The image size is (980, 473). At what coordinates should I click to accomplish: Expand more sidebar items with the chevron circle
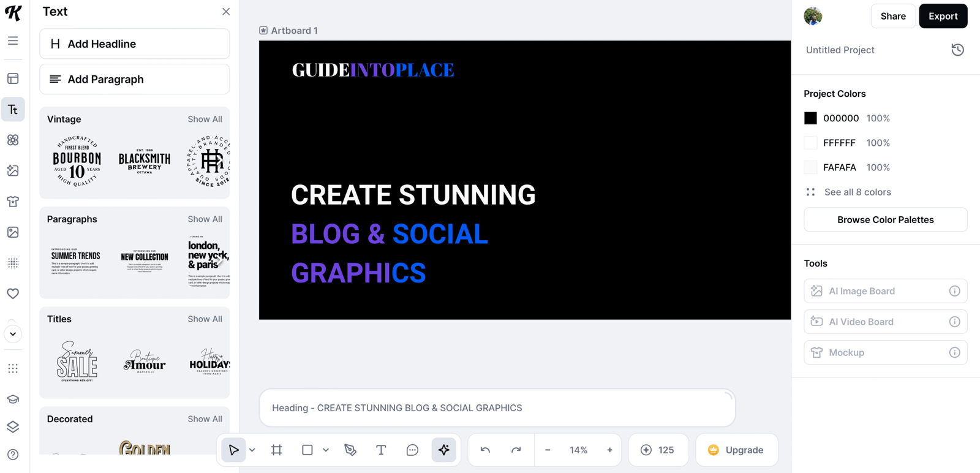pyautogui.click(x=13, y=334)
